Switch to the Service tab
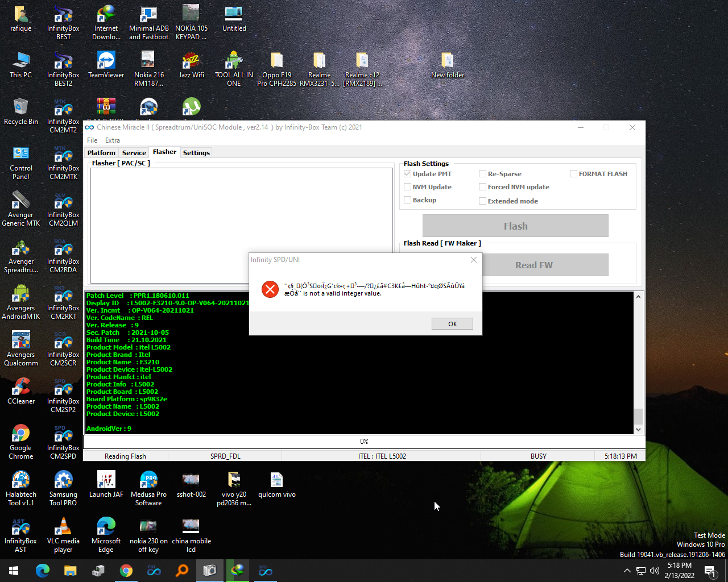This screenshot has height=582, width=728. (x=134, y=153)
